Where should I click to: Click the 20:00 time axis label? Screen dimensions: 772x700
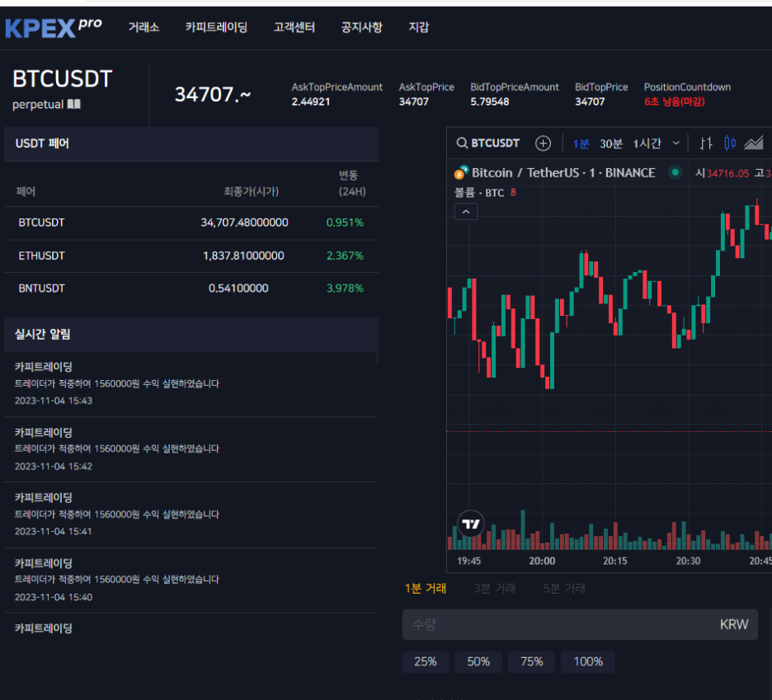click(542, 561)
